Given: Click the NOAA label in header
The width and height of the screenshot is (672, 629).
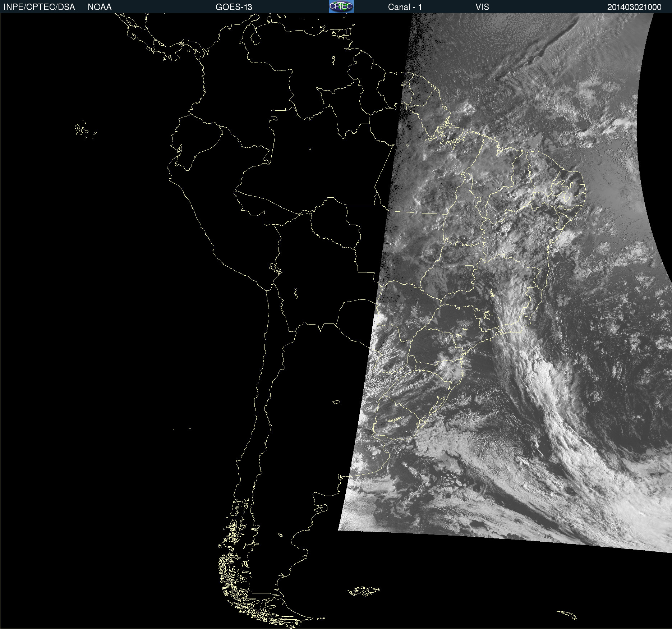Looking at the screenshot, I should coord(100,7).
